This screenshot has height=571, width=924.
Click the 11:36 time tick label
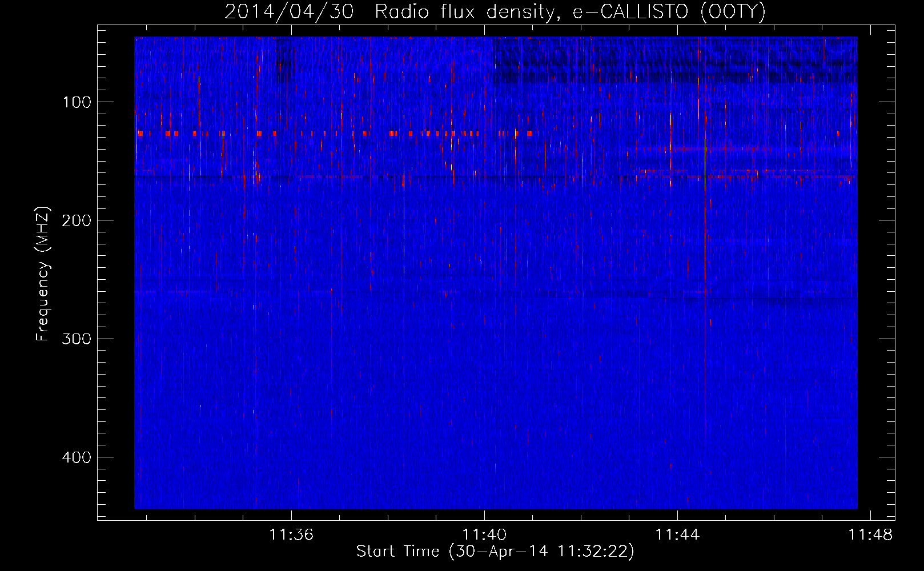point(291,535)
